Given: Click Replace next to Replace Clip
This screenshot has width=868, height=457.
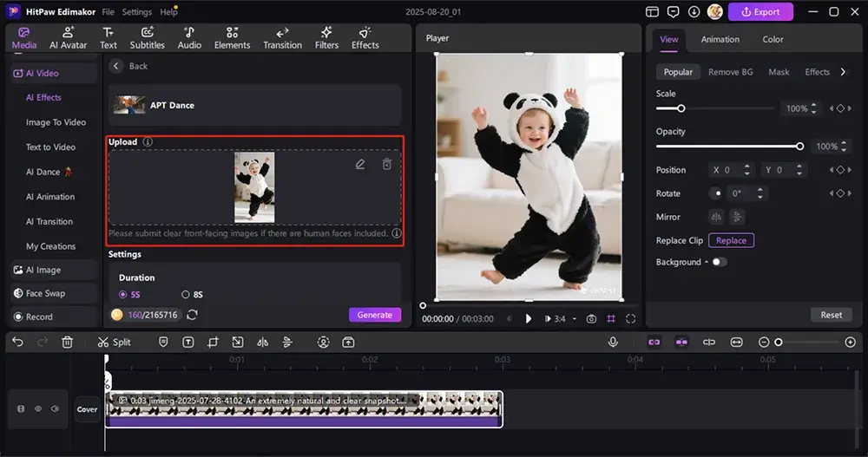Looking at the screenshot, I should 731,240.
